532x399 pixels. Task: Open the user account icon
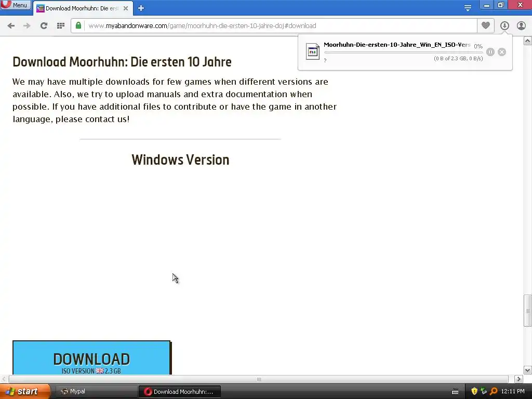521,25
